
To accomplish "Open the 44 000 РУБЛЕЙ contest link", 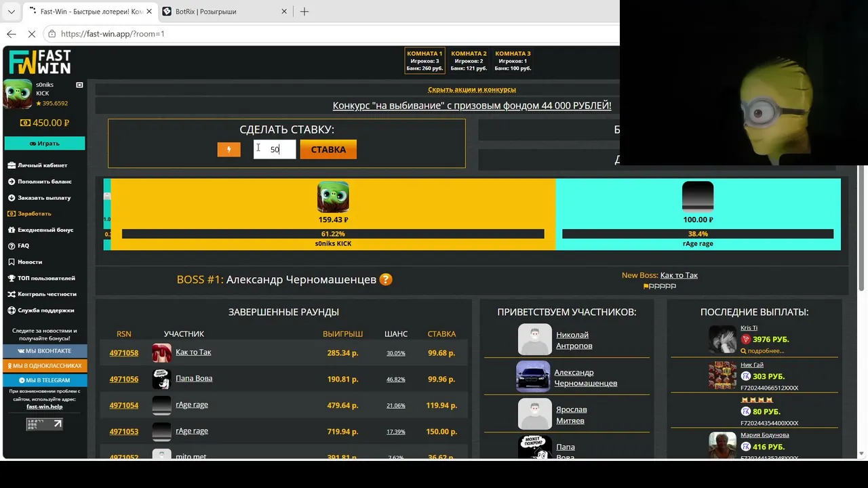I will tap(472, 106).
